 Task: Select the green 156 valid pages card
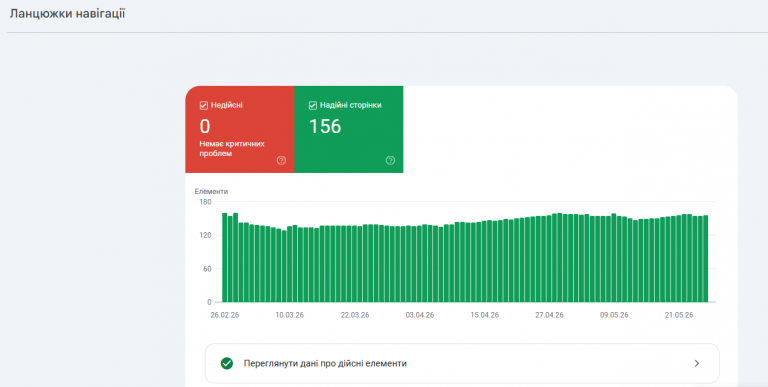349,129
